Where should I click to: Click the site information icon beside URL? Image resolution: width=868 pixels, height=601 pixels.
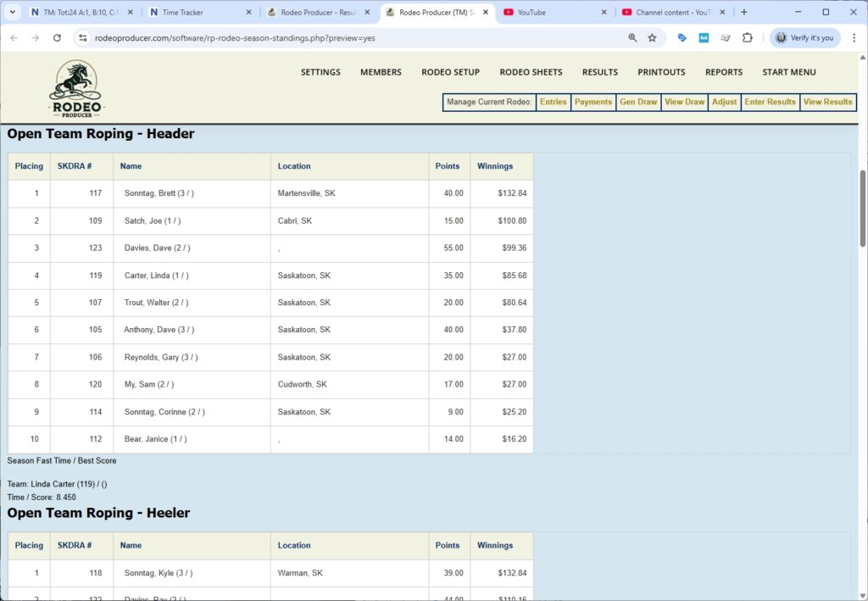(x=82, y=38)
